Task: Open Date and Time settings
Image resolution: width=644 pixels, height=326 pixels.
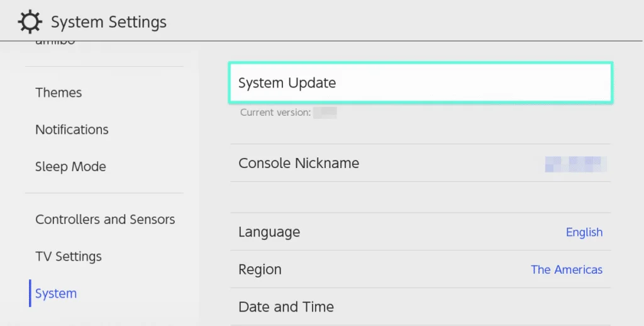Action: pos(286,307)
